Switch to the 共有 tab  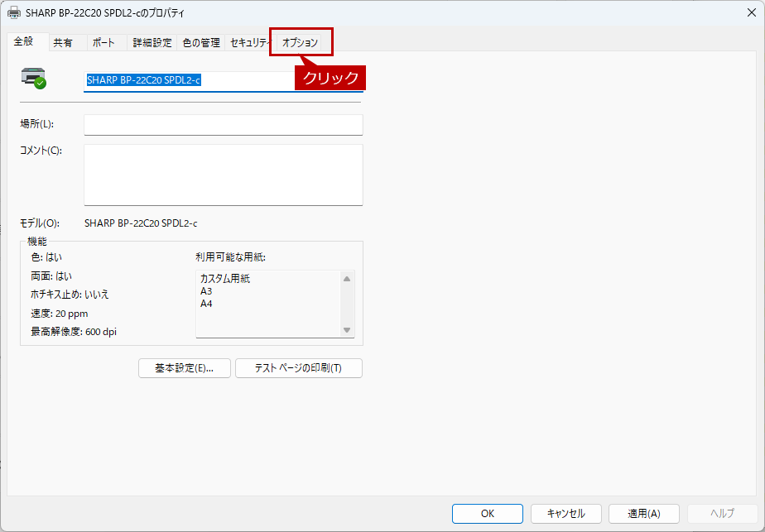pyautogui.click(x=63, y=43)
